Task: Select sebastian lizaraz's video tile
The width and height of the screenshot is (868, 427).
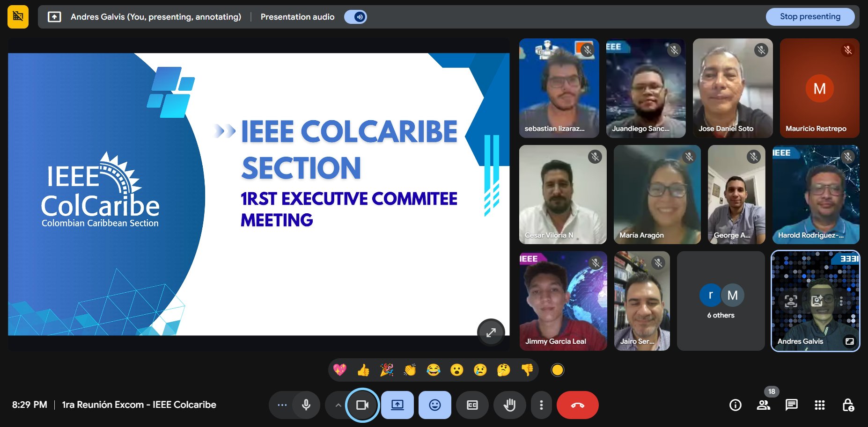Action: 559,88
